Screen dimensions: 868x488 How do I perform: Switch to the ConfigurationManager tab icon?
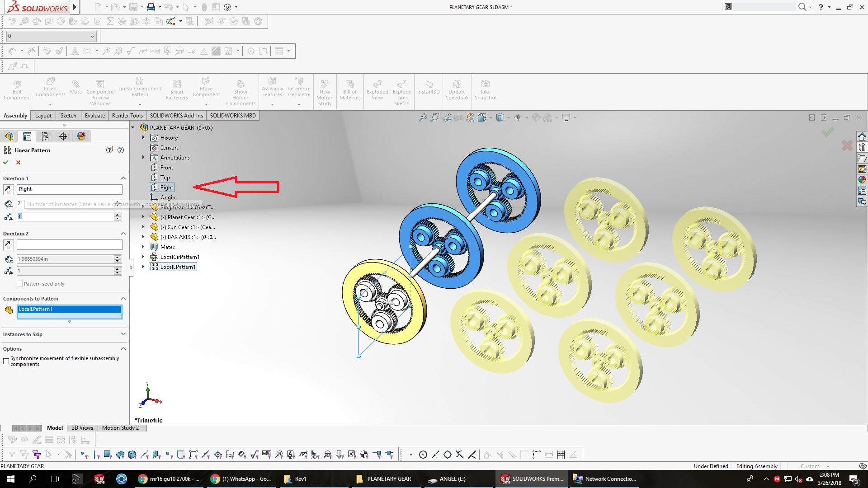click(45, 136)
